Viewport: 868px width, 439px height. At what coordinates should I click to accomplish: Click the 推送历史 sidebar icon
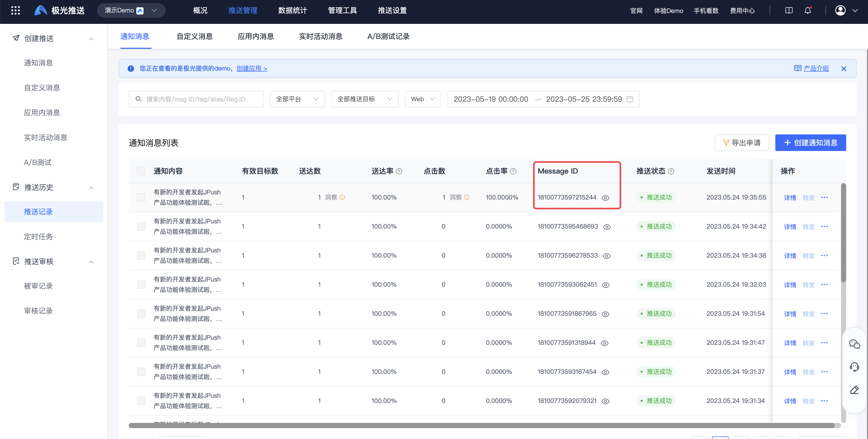click(x=16, y=187)
